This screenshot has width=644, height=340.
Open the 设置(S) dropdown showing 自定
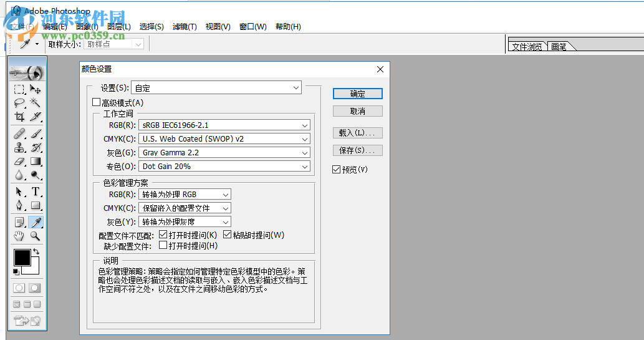coord(216,87)
